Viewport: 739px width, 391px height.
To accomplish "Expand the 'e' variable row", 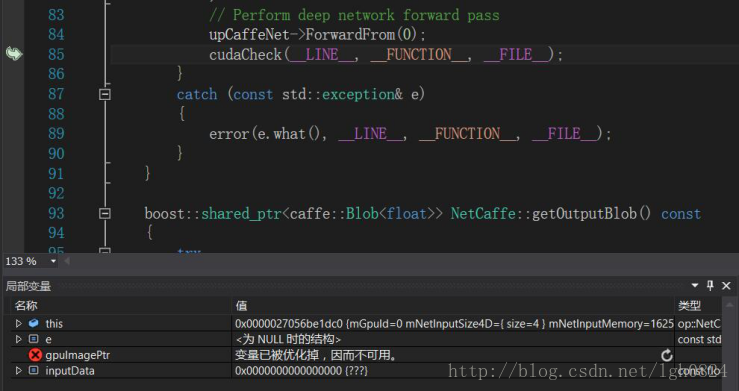I will 18,339.
